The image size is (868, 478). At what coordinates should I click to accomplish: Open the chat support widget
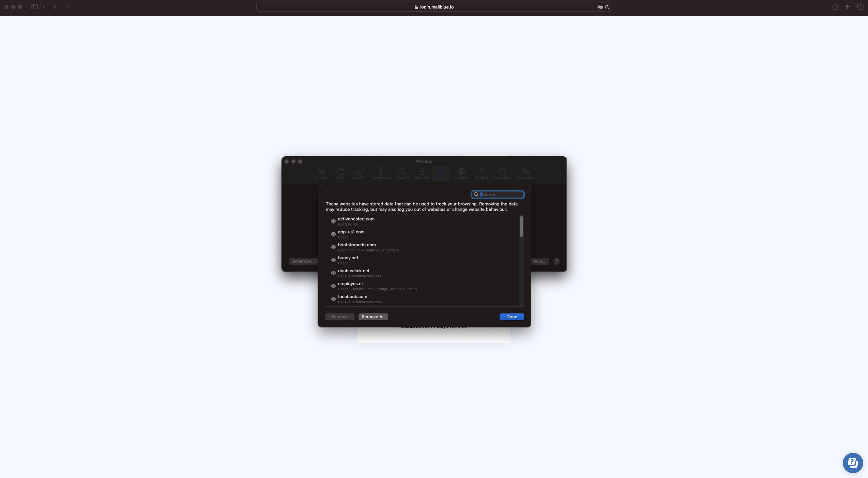(x=853, y=463)
